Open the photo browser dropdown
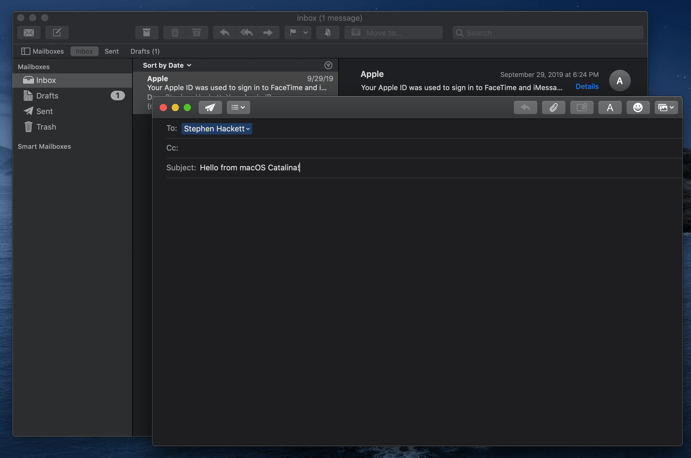This screenshot has height=458, width=691. coord(666,108)
